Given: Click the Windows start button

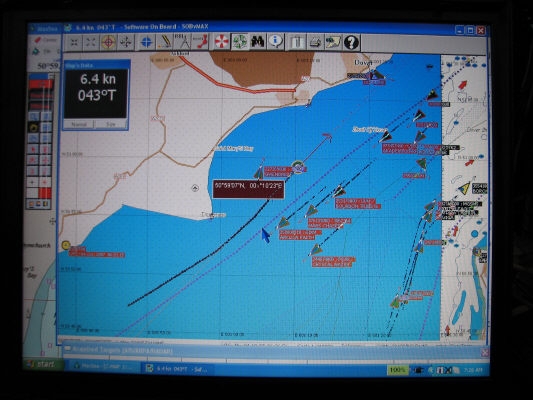Looking at the screenshot, I should (x=42, y=365).
